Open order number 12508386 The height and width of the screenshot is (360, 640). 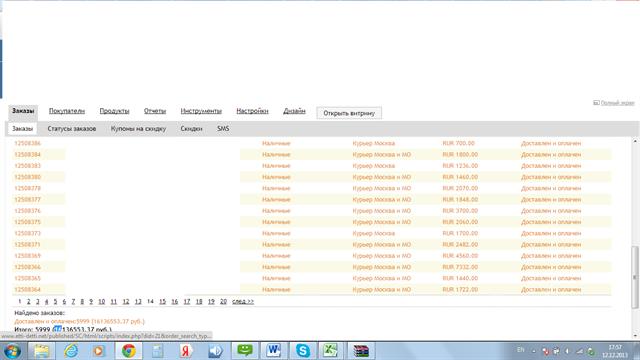27,143
